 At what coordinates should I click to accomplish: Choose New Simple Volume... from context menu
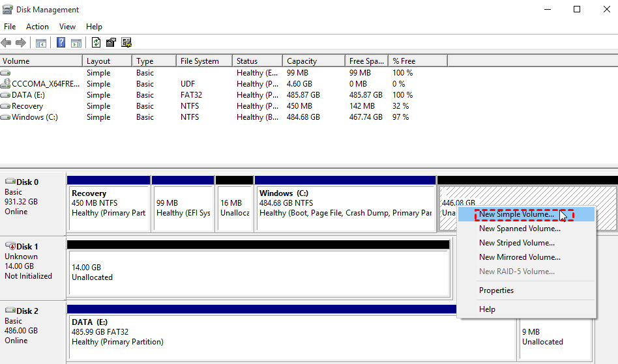coord(526,214)
